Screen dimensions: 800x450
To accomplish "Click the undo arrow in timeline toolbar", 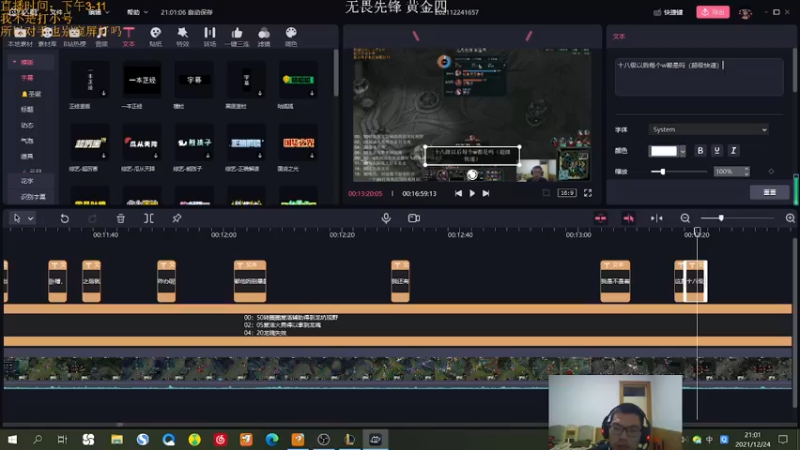I will point(64,218).
